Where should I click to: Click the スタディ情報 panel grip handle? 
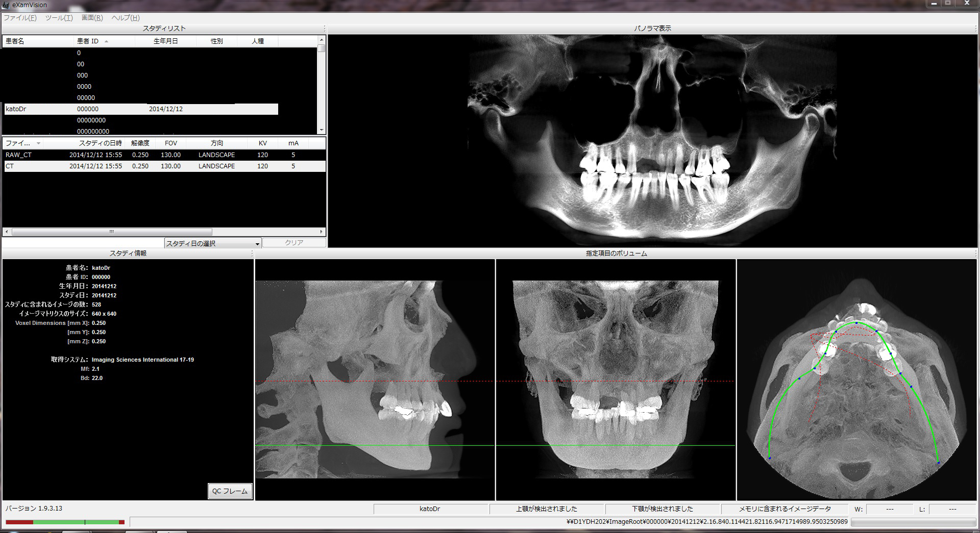pos(252,253)
